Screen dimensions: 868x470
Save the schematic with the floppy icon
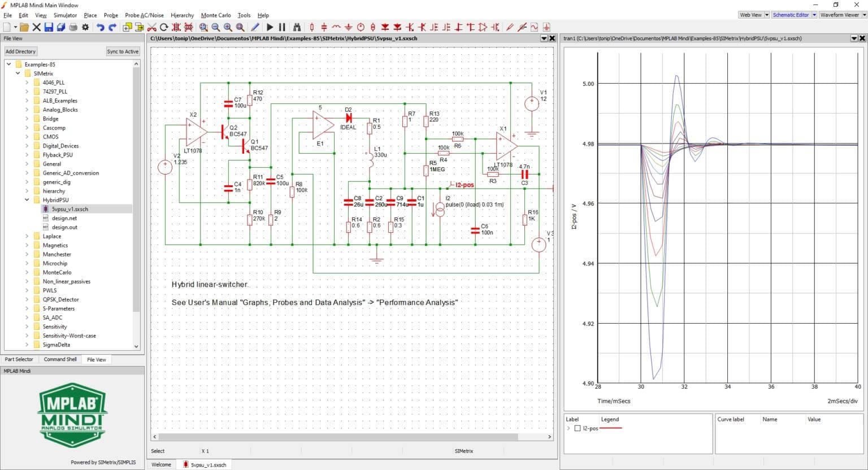pos(49,27)
